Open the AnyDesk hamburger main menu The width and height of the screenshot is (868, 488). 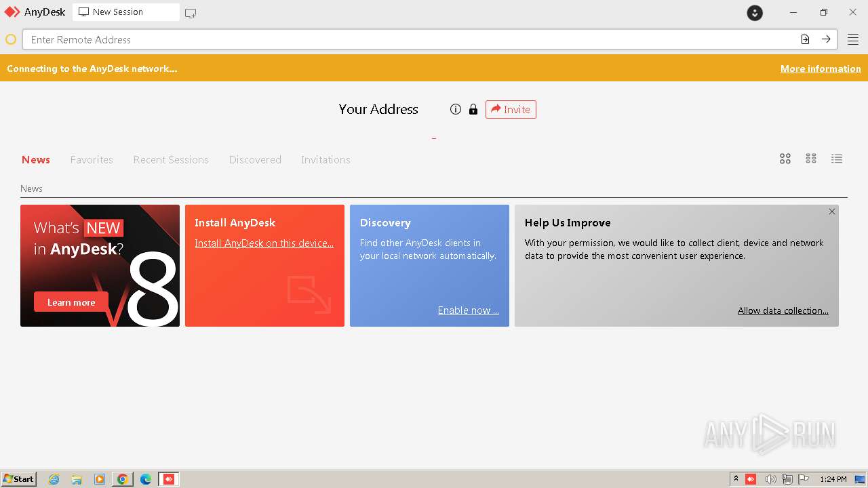point(853,39)
